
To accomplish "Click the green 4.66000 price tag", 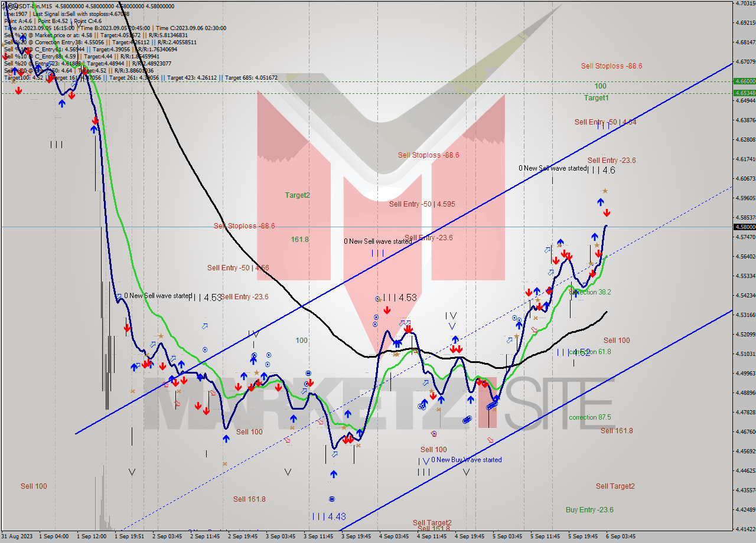I will [x=745, y=81].
